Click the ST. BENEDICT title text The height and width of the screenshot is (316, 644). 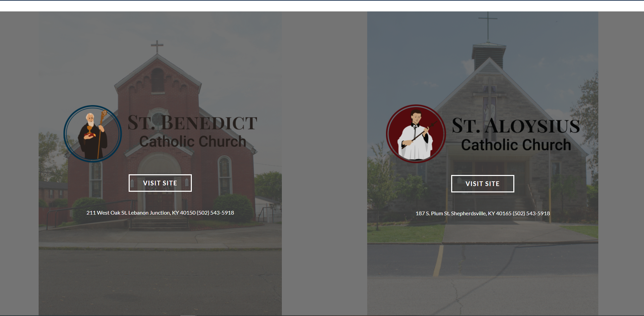point(192,123)
